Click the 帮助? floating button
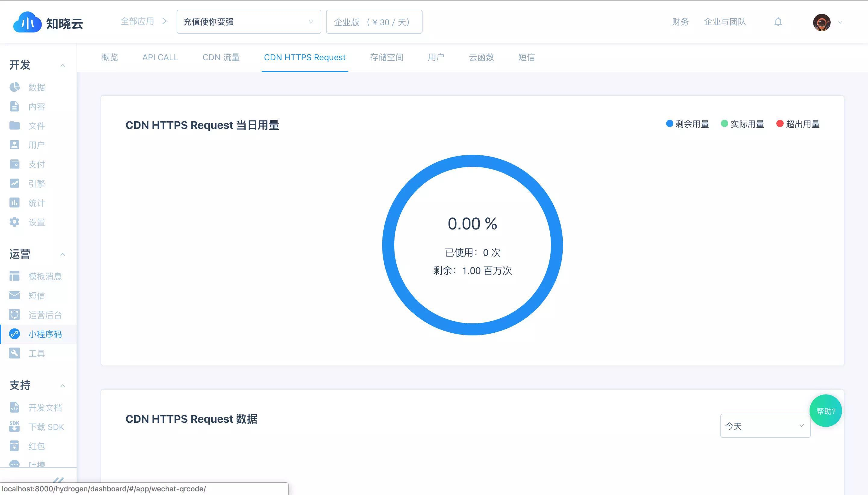 (826, 411)
